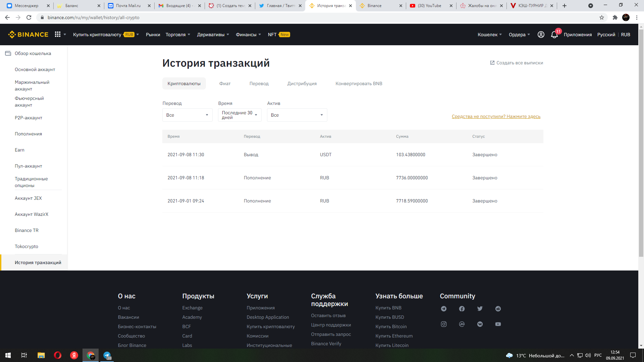The width and height of the screenshot is (644, 362).
Task: Switch to the Дистрибуция tab
Action: pyautogui.click(x=302, y=83)
